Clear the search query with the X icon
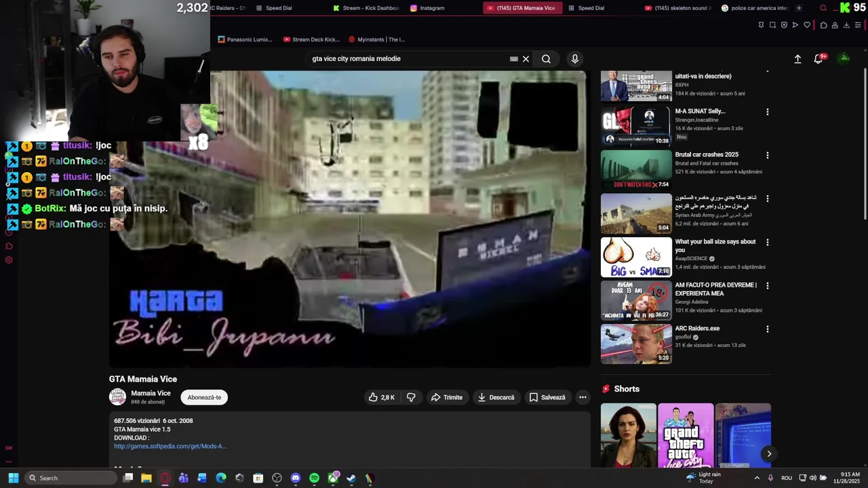This screenshot has height=488, width=868. click(526, 59)
